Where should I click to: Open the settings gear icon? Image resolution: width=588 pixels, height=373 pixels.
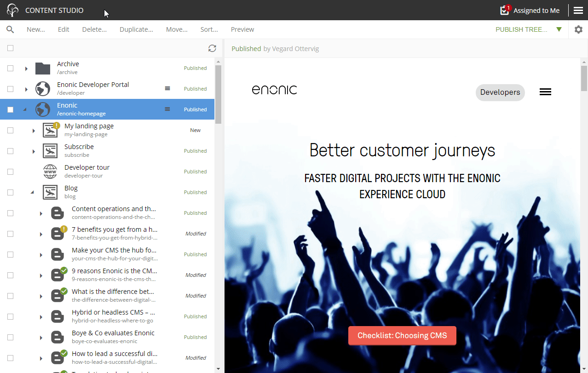tap(578, 29)
